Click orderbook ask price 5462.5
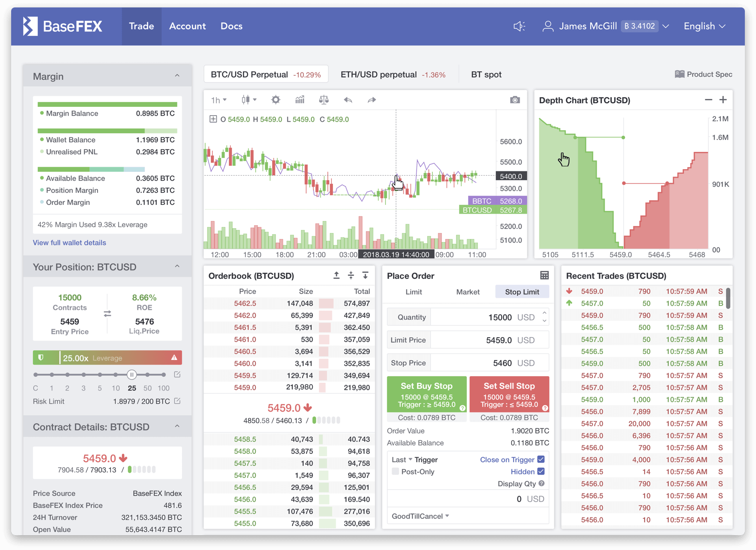The height and width of the screenshot is (550, 756). click(x=245, y=303)
